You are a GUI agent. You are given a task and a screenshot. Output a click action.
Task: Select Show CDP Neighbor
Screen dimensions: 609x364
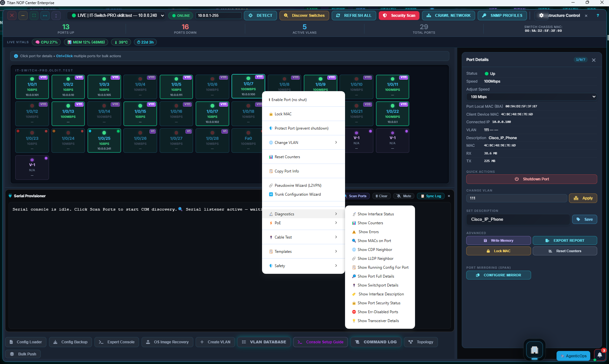(380, 250)
